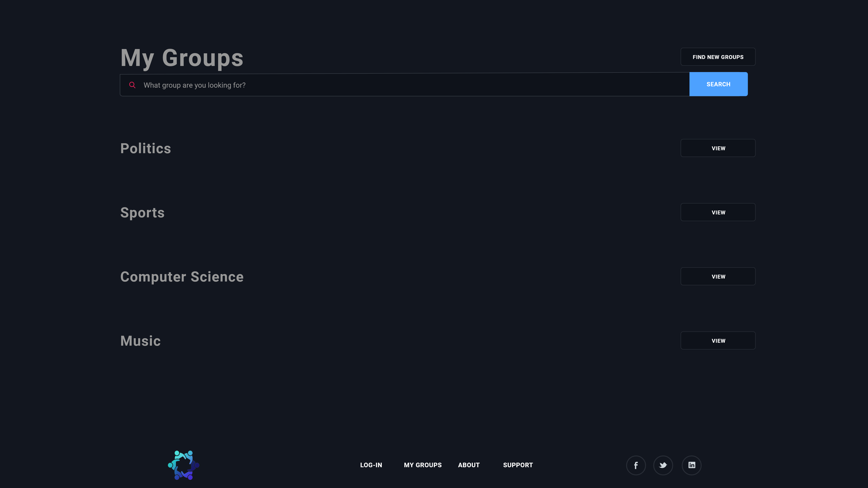Focus the group search text field

[x=404, y=85]
